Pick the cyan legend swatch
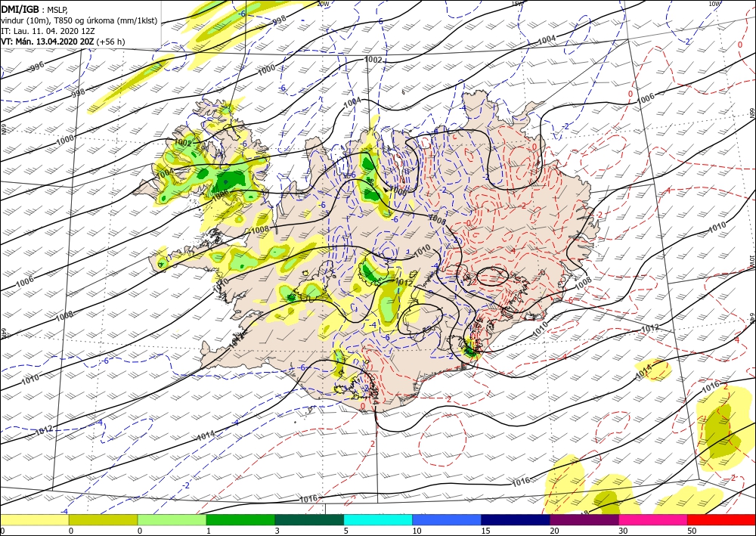 378,519
